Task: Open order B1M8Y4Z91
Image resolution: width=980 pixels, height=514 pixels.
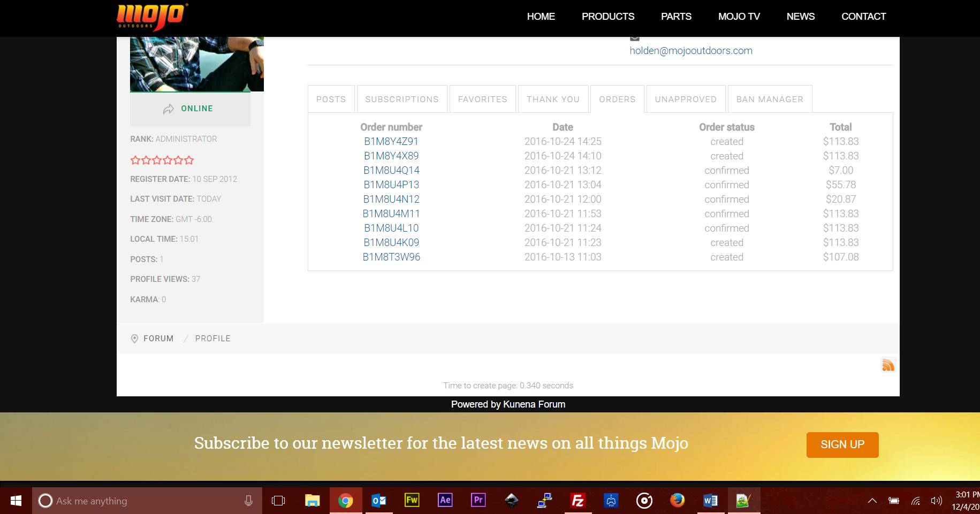Action: pos(391,141)
